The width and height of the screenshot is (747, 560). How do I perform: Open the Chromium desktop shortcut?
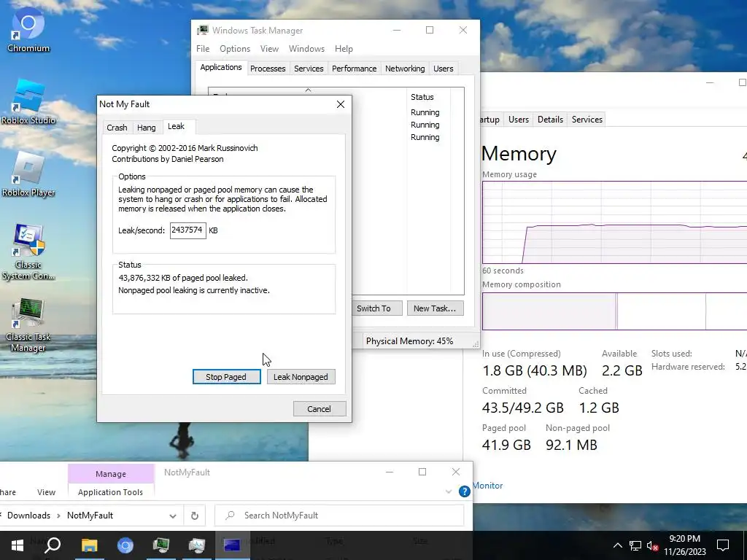tap(28, 29)
